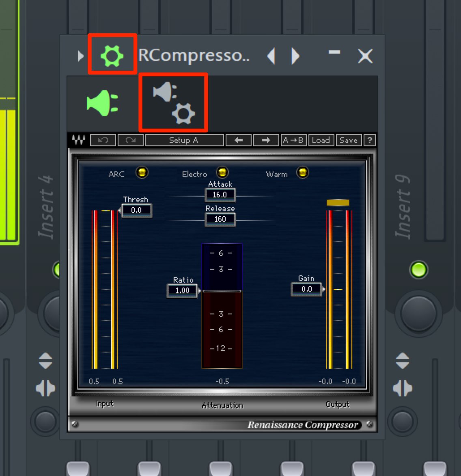Click the threshold slider arrow on input meter

[119, 210]
